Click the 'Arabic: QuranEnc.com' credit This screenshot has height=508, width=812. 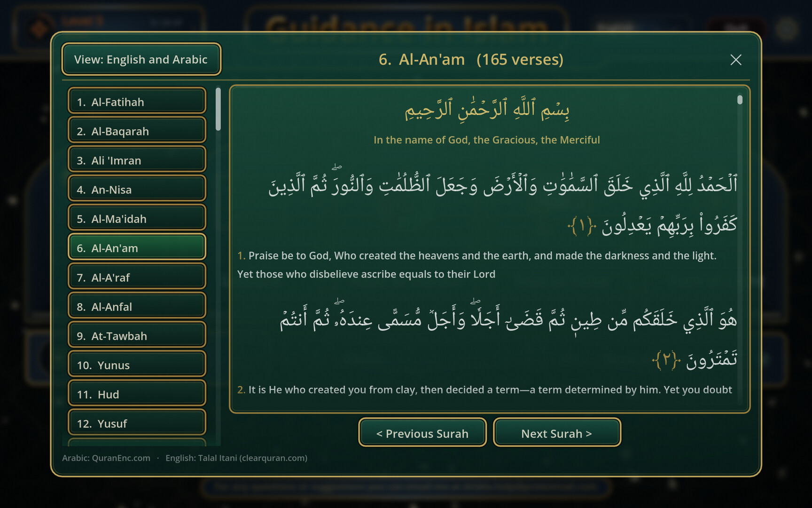coord(106,458)
